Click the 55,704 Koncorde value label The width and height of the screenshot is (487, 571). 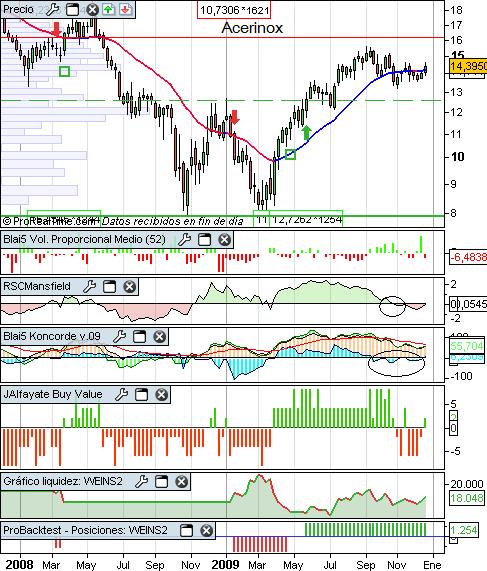467,346
